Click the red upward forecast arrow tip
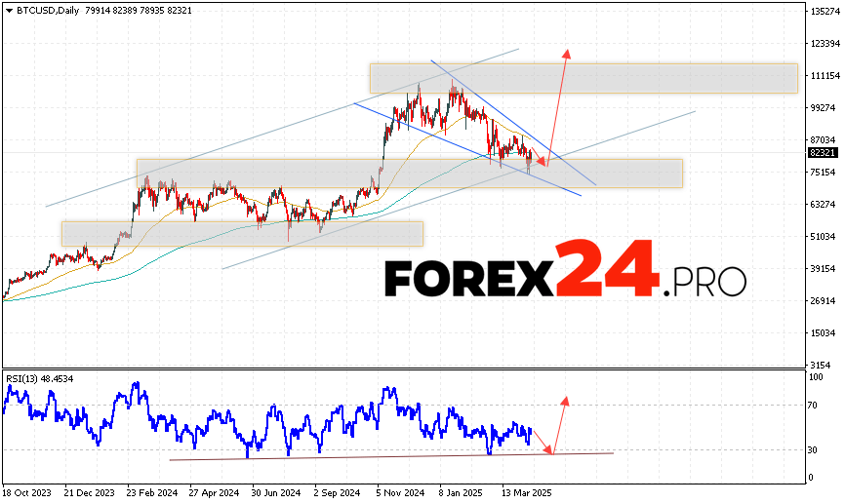 pos(566,52)
